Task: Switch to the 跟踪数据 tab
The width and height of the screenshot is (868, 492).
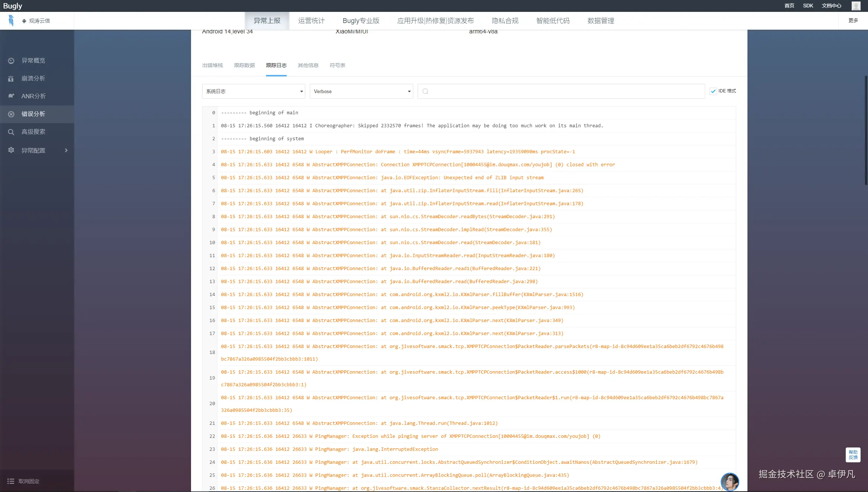Action: (x=244, y=65)
